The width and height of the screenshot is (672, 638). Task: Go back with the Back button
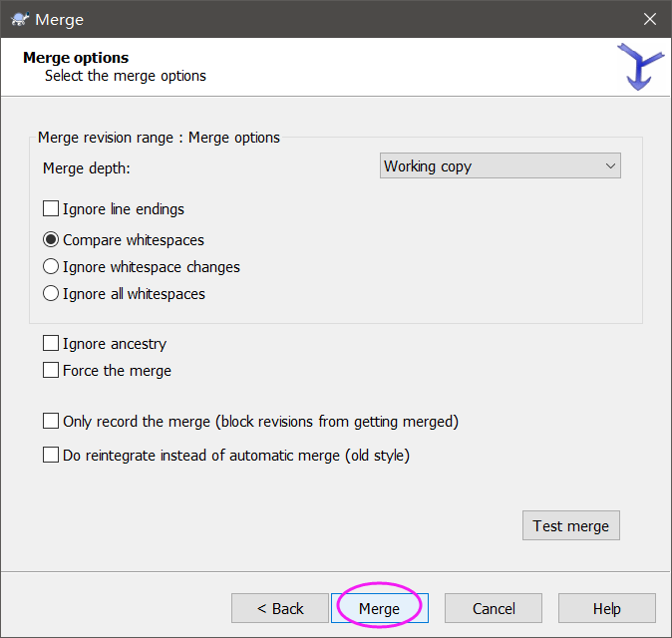click(x=280, y=608)
